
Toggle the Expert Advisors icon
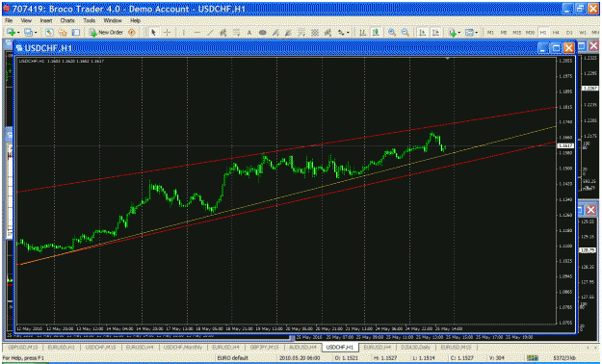pyautogui.click(x=132, y=33)
